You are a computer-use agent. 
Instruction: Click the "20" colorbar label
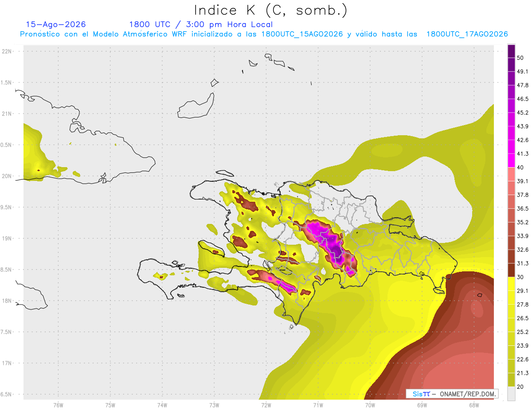click(x=520, y=387)
